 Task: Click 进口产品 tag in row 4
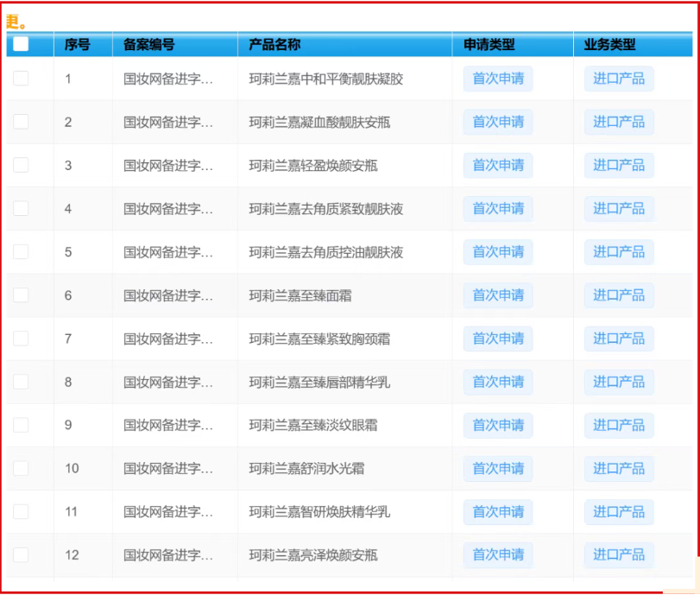coord(619,209)
